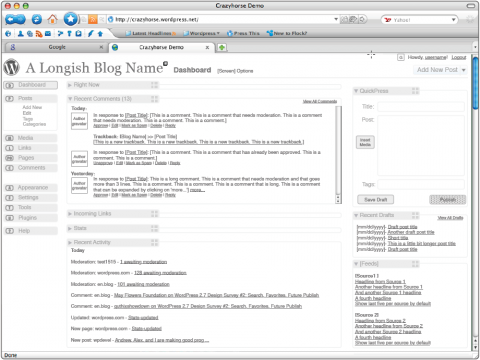Open the home page via house icon
This screenshot has height=360, width=480.
(52, 19)
